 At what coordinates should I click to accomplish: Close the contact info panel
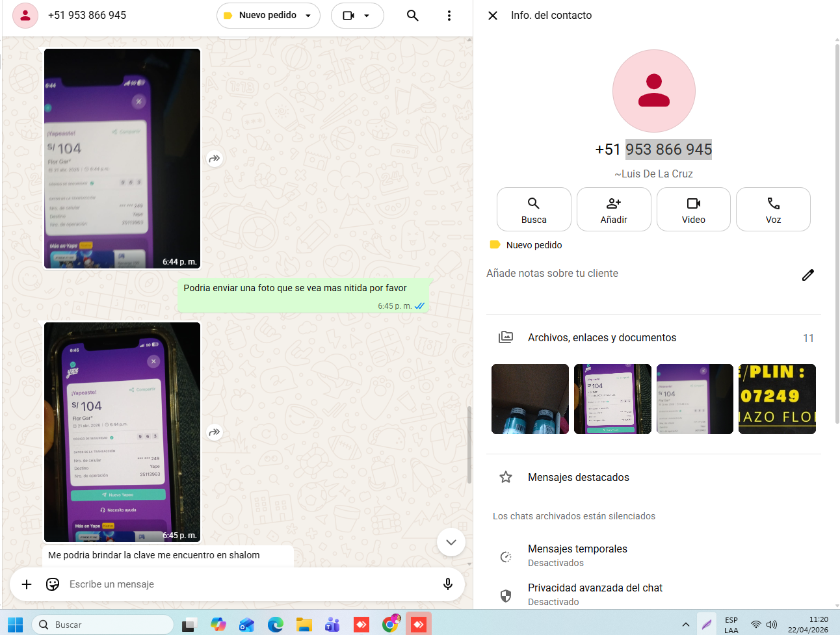pos(493,16)
